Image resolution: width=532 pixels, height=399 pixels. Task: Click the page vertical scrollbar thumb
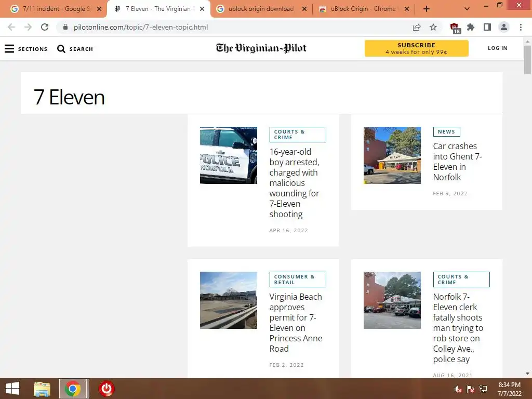[527, 59]
